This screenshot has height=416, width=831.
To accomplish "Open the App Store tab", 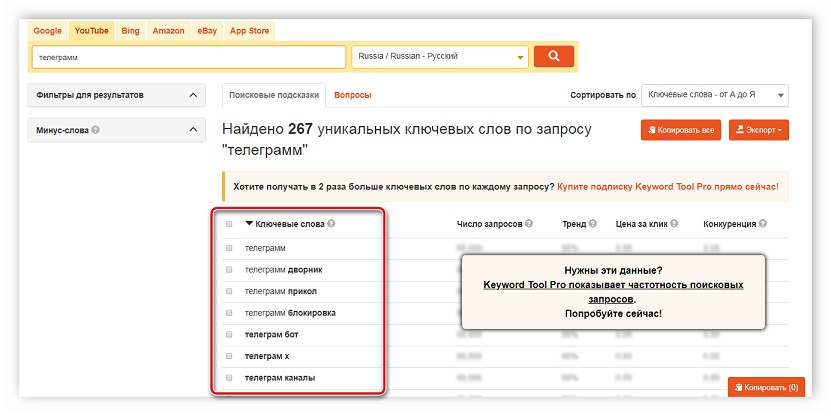I will [x=250, y=31].
